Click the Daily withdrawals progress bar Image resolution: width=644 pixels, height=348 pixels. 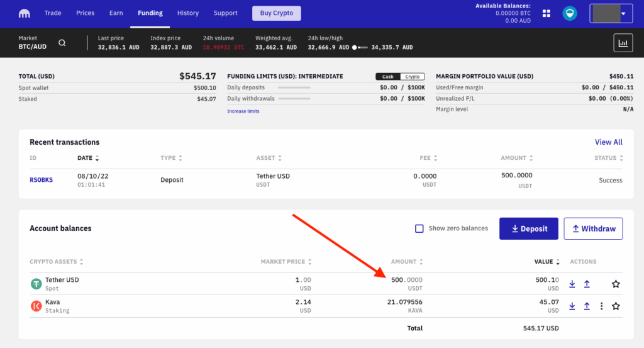(294, 99)
